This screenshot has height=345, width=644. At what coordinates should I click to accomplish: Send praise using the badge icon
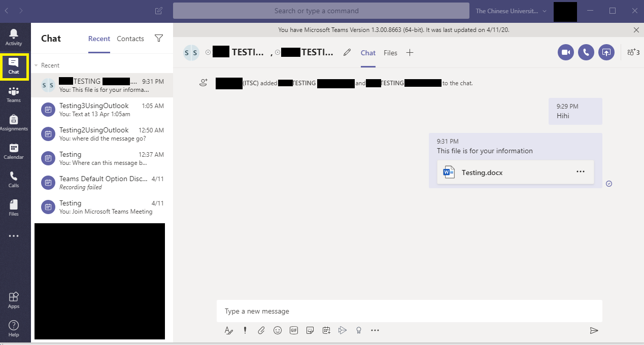coord(359,330)
